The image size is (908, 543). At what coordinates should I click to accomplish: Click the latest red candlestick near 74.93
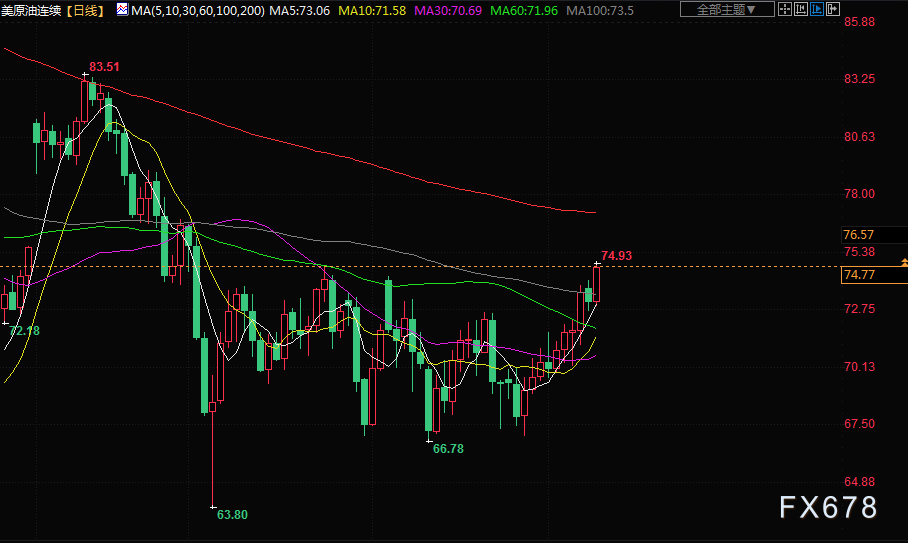pyautogui.click(x=596, y=284)
